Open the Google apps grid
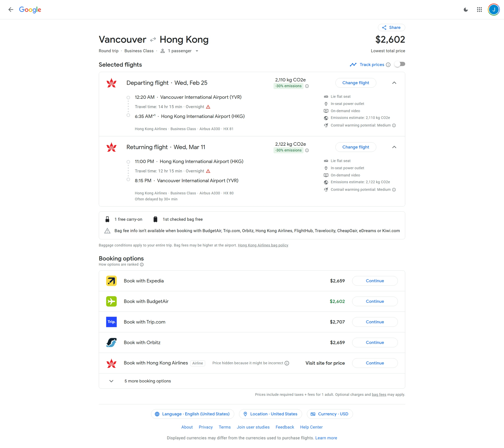Viewport: 504px width, 448px height. 479,10
